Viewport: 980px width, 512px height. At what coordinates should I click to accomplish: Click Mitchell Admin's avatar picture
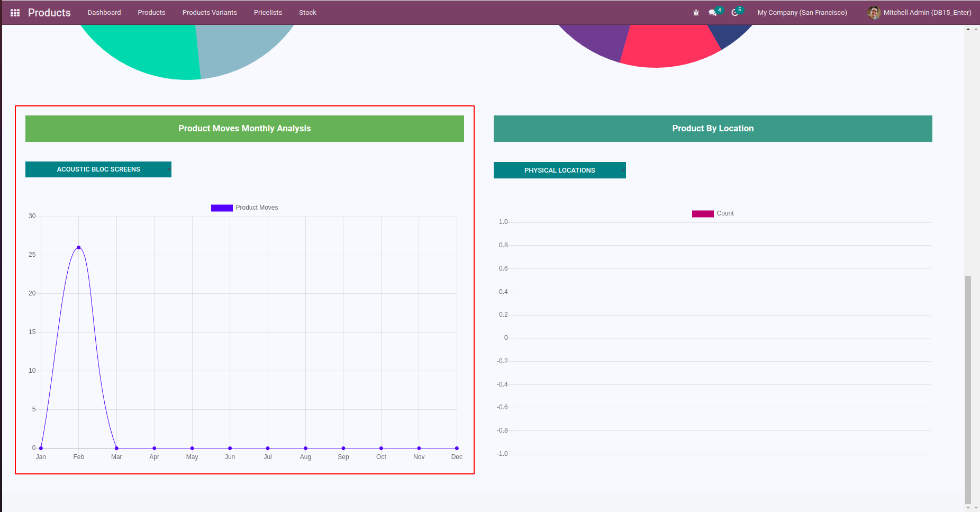[874, 13]
